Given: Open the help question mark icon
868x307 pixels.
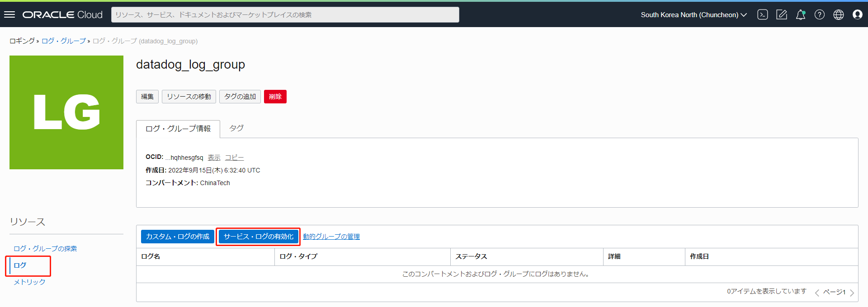Looking at the screenshot, I should 819,14.
